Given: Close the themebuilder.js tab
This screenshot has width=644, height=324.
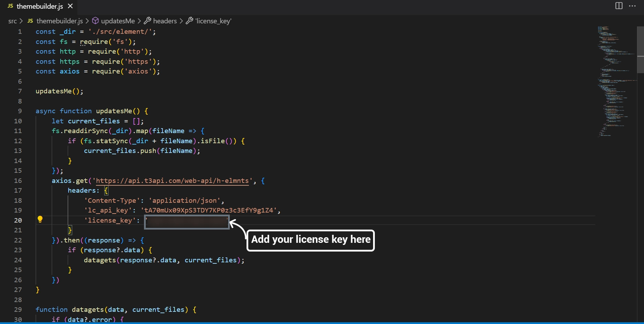Looking at the screenshot, I should pos(70,6).
